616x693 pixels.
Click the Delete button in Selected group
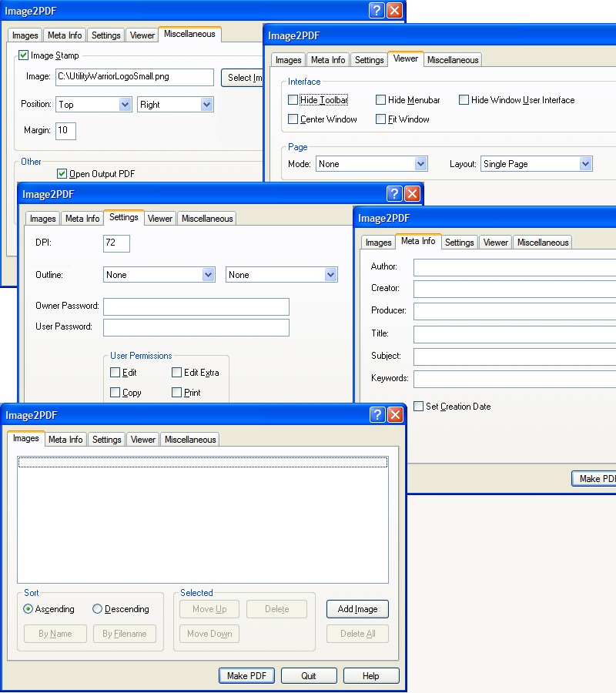point(276,609)
